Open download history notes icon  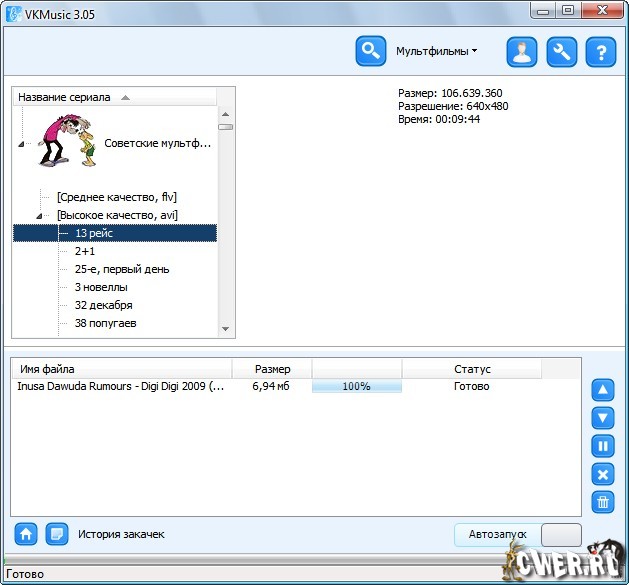pos(57,534)
